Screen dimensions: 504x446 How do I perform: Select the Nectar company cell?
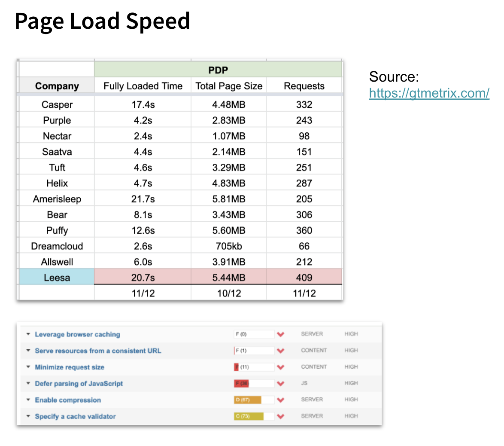click(57, 136)
